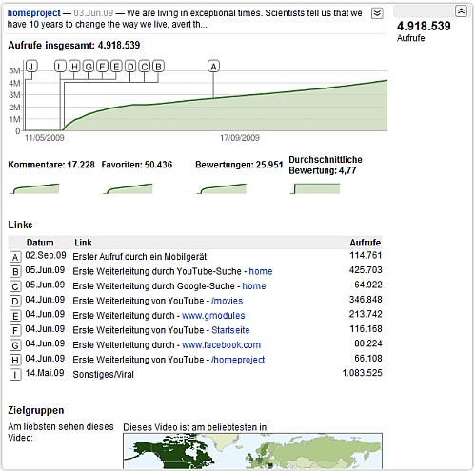Open the www.gmodules link
Screen dimensions: 476x471
point(213,316)
